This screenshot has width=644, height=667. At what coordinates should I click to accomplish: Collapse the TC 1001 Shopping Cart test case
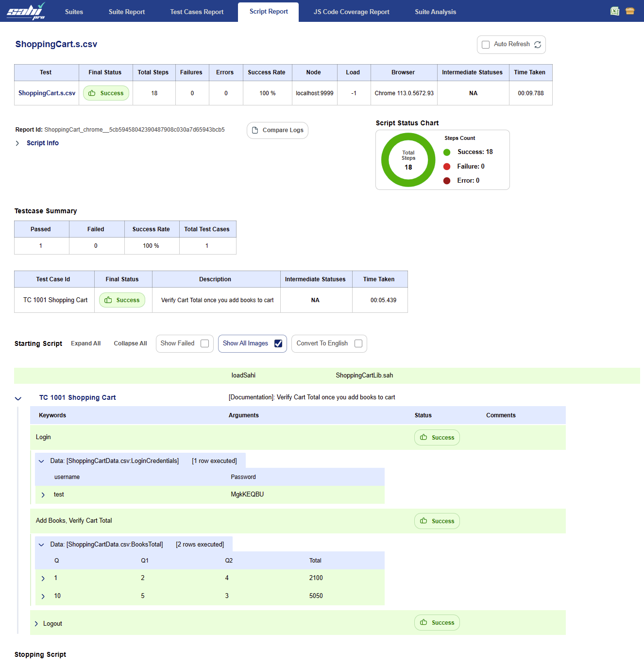pyautogui.click(x=18, y=398)
